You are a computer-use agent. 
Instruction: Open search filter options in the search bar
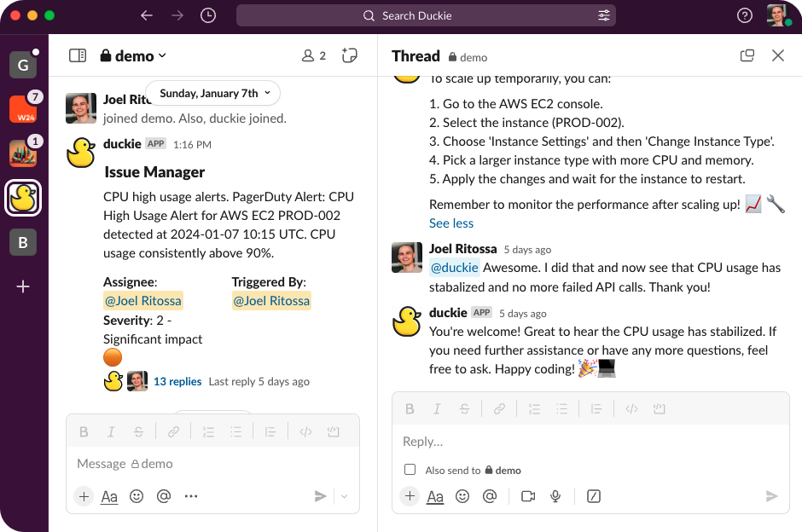pos(603,16)
